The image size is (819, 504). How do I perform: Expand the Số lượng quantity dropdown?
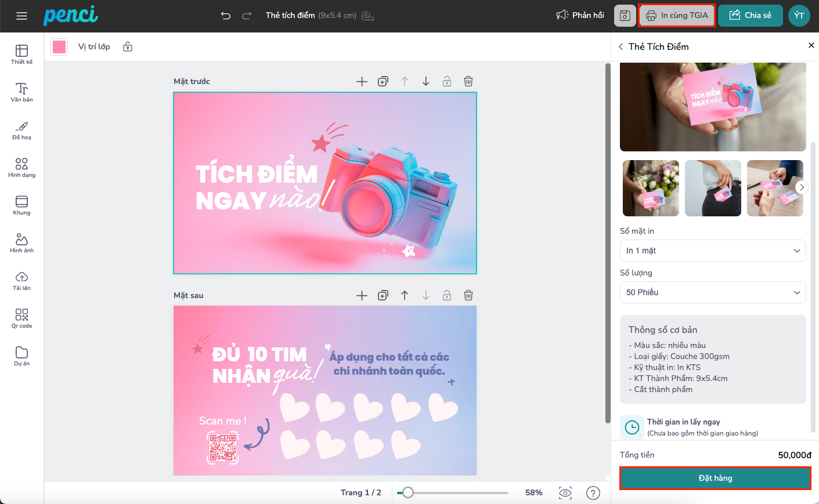[x=713, y=292]
